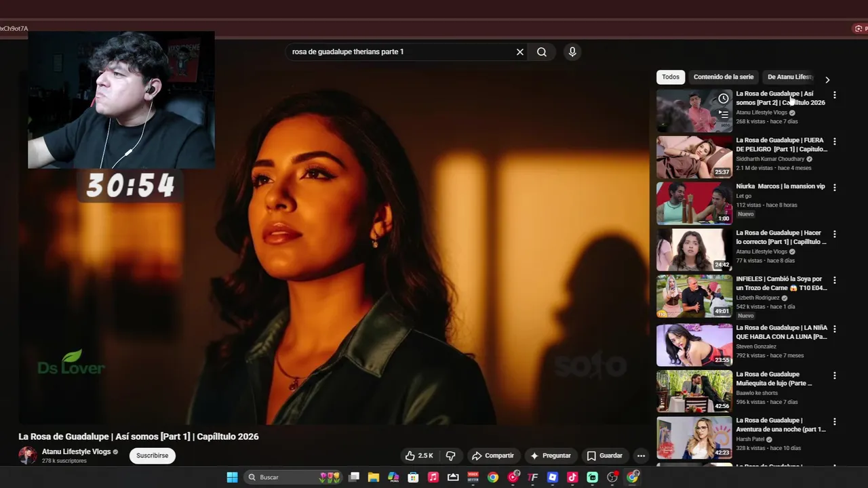Image resolution: width=868 pixels, height=488 pixels.
Task: Open LA NIÑA QUE HABLA CON LA LUNA thumbnail
Action: 694,344
